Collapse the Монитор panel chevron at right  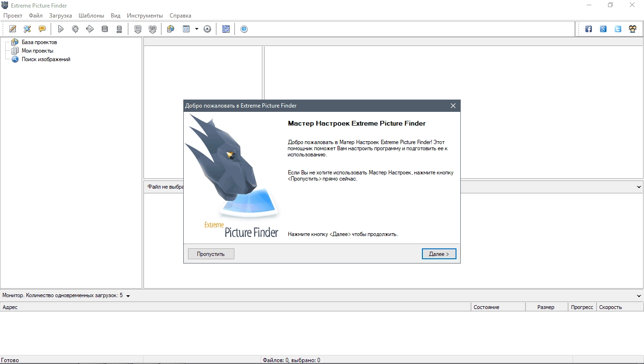(x=639, y=296)
